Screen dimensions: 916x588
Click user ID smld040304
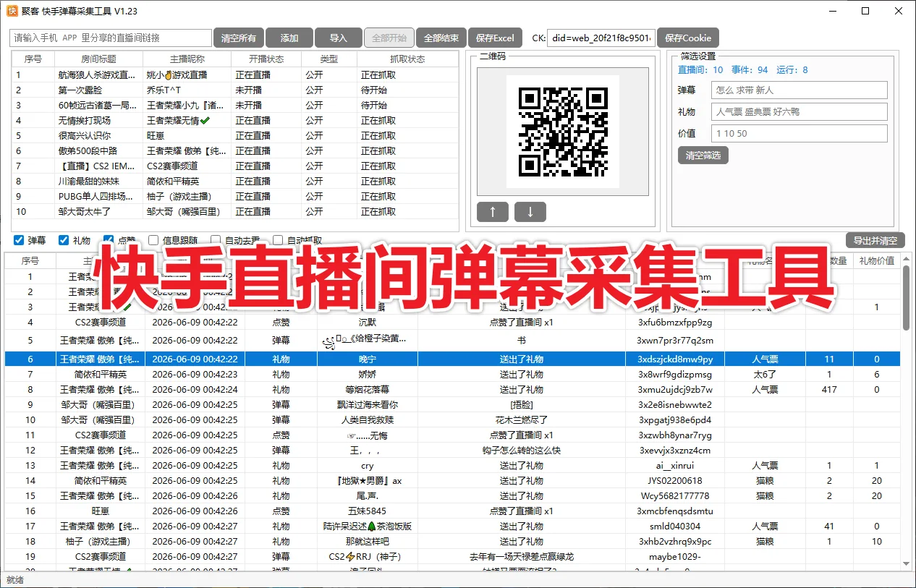click(675, 526)
